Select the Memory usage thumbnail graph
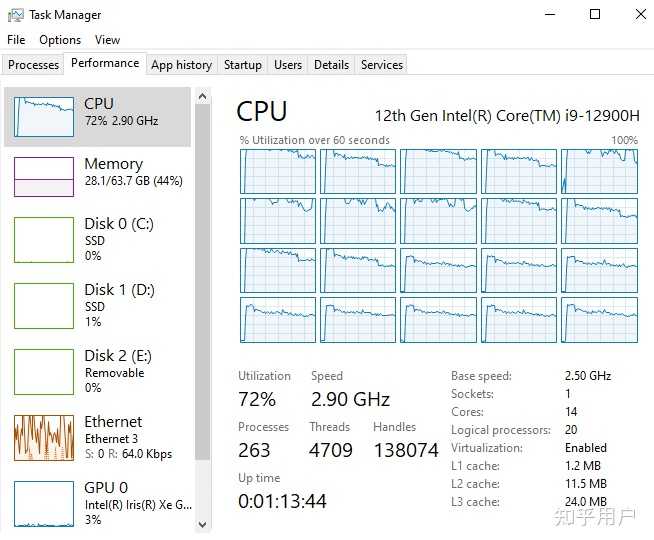Image resolution: width=654 pixels, height=540 pixels. [x=44, y=177]
